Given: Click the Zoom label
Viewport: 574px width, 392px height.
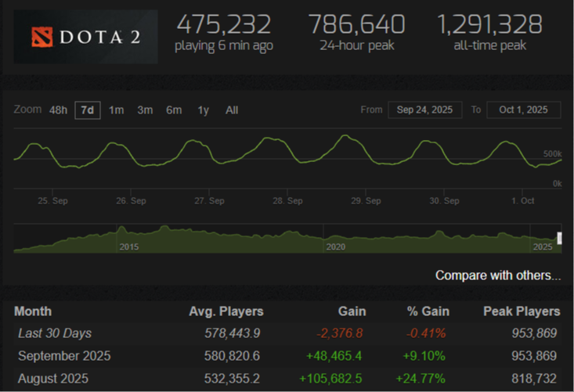Looking at the screenshot, I should point(28,110).
